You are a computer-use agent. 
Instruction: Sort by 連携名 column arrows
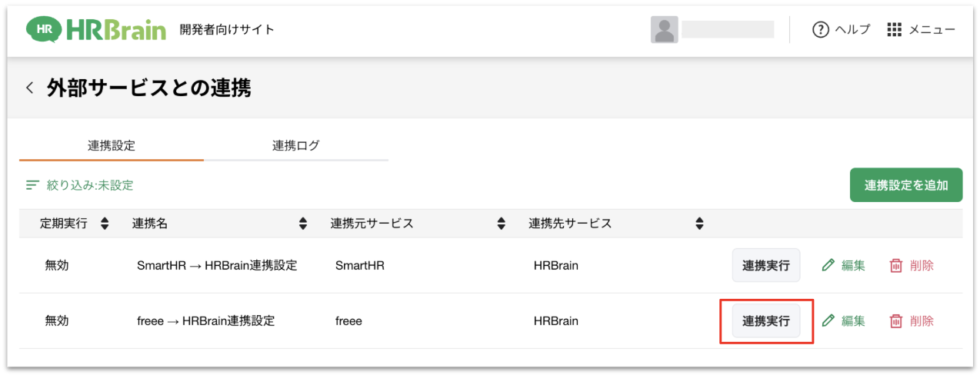tap(303, 224)
